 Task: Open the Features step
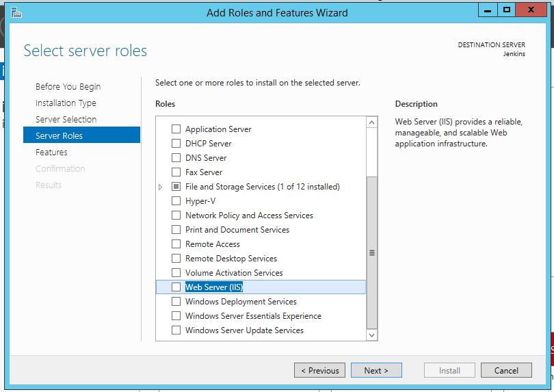point(51,153)
